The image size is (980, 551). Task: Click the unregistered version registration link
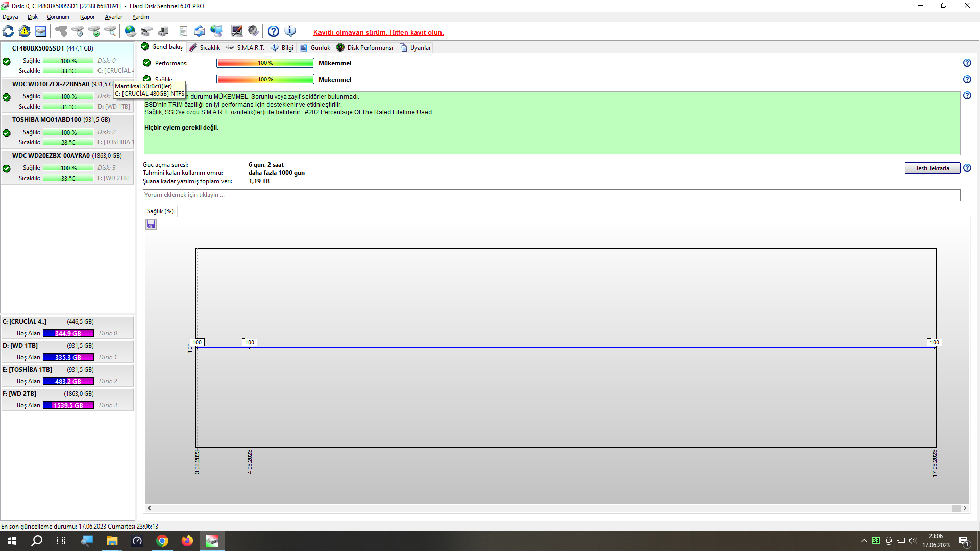[378, 33]
